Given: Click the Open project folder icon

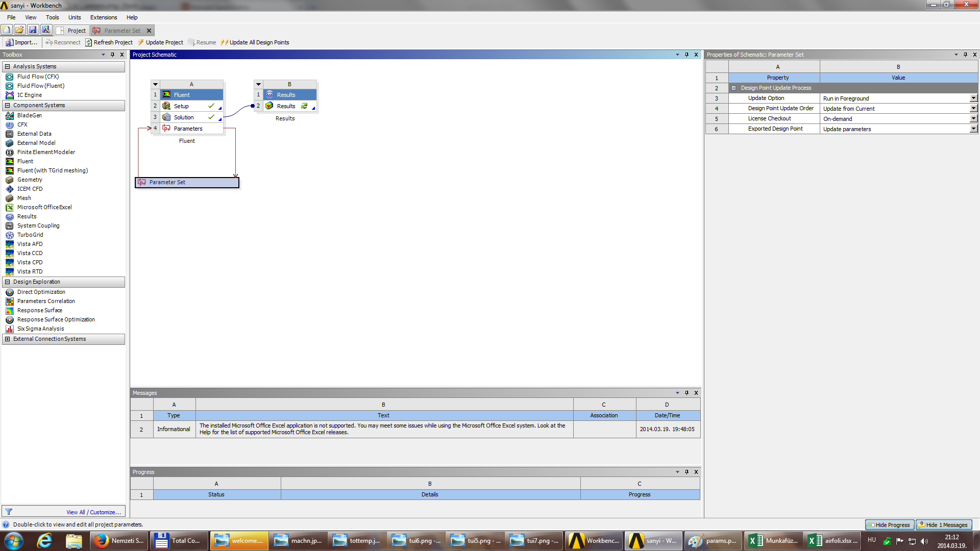Looking at the screenshot, I should (20, 30).
